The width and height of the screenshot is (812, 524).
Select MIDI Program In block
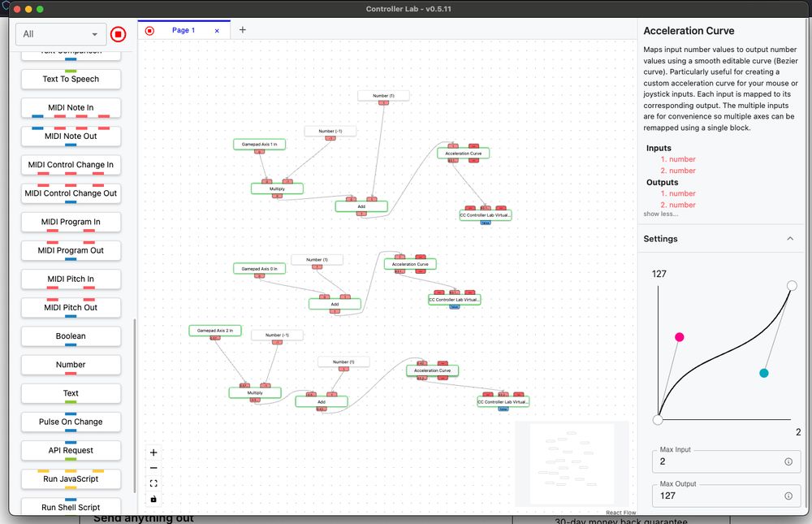[71, 222]
